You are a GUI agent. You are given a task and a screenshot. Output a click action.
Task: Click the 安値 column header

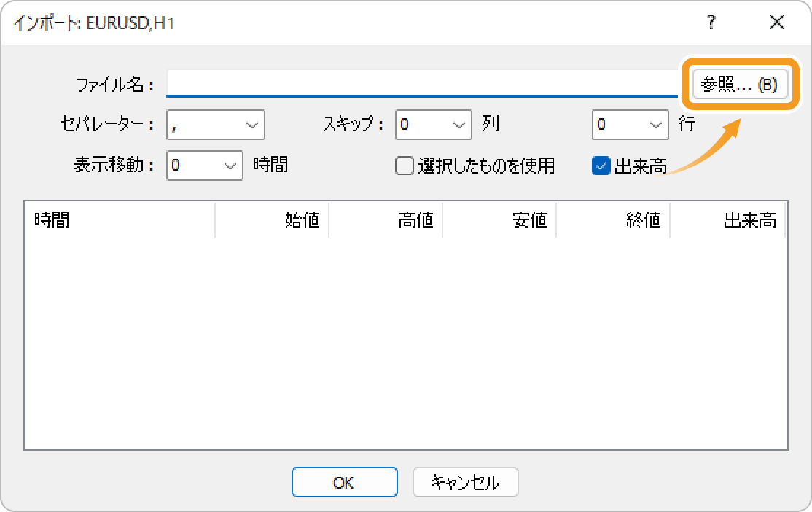click(x=499, y=220)
